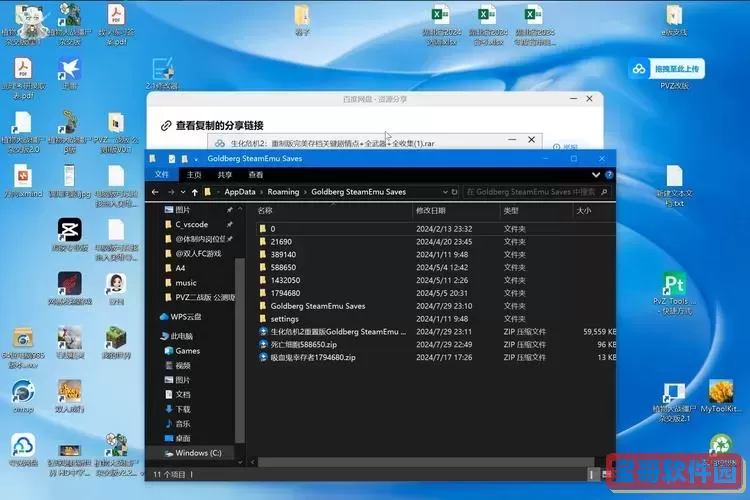Expand the address bar history dropdown chevron
This screenshot has width=750, height=500.
point(445,192)
